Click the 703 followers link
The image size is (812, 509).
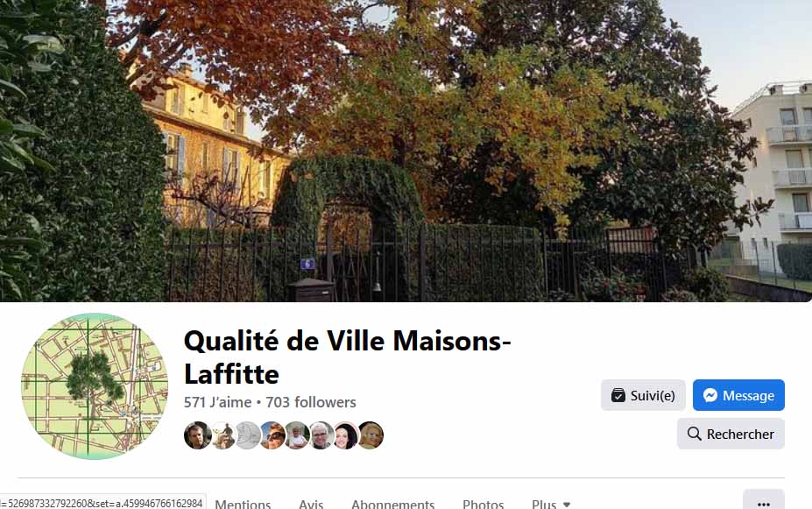coord(311,402)
